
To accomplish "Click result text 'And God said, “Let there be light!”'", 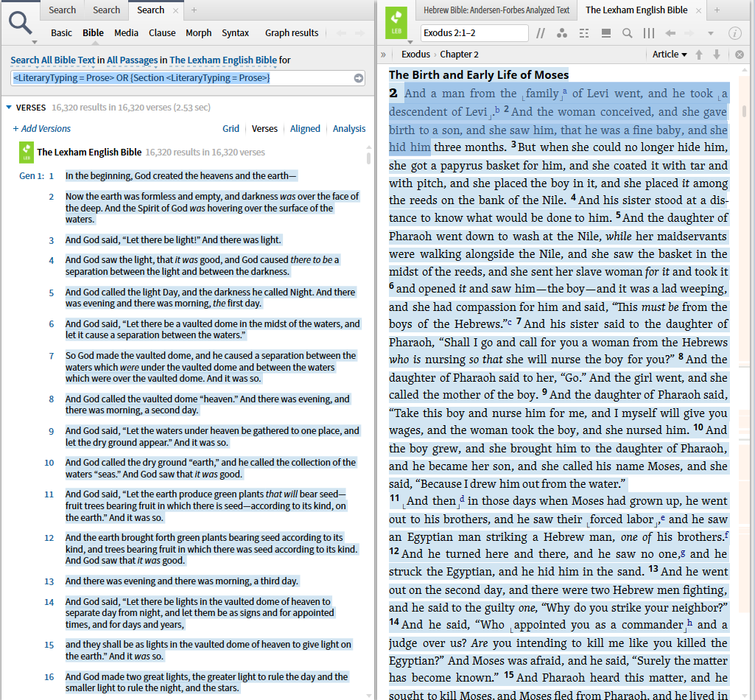I will 133,240.
